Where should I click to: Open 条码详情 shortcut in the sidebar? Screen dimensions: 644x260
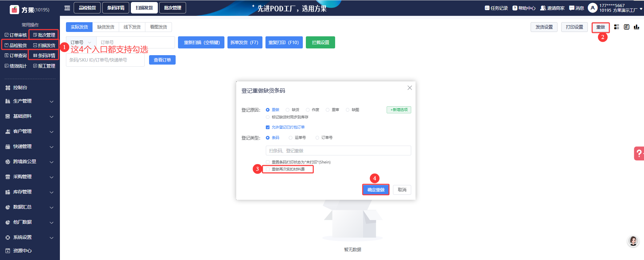44,55
